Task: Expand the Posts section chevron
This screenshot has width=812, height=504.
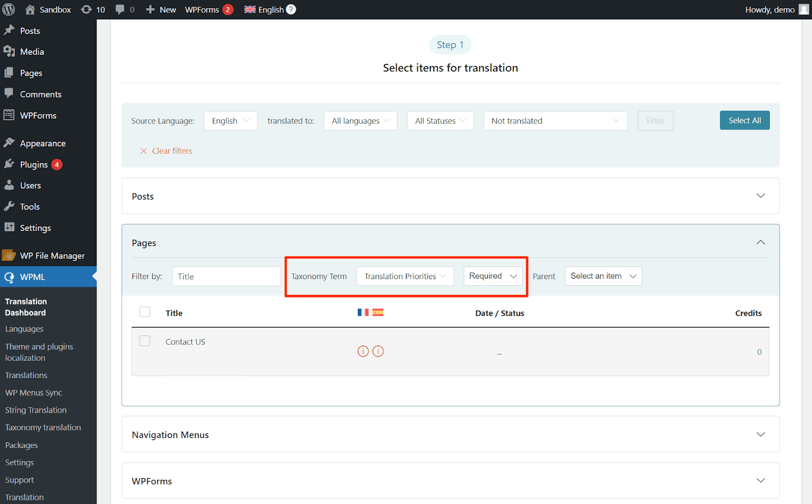Action: pos(761,196)
